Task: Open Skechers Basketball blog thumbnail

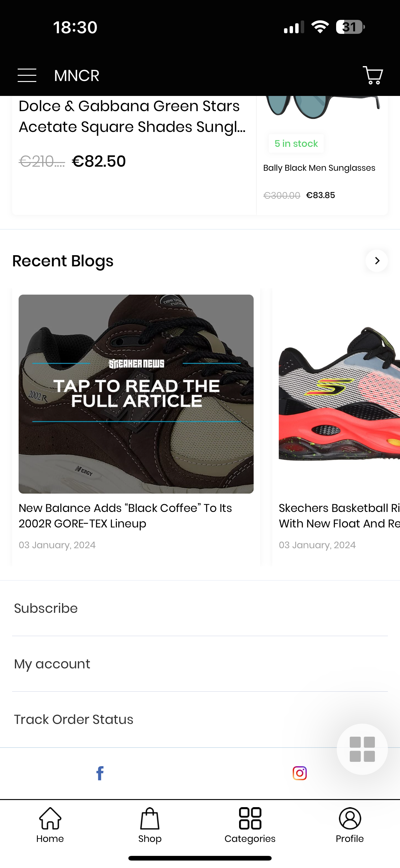Action: pos(340,394)
